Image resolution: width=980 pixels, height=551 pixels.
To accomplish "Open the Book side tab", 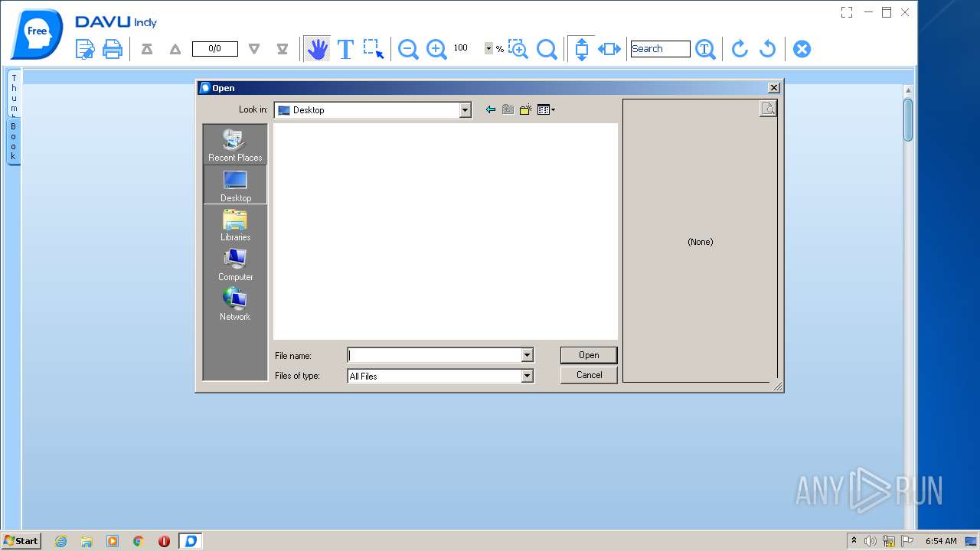I will tap(13, 141).
